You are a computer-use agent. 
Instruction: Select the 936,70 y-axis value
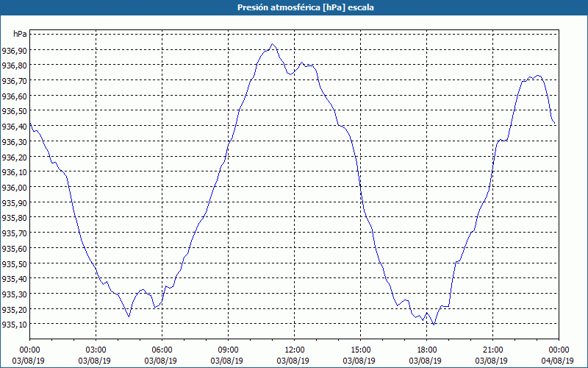14,81
